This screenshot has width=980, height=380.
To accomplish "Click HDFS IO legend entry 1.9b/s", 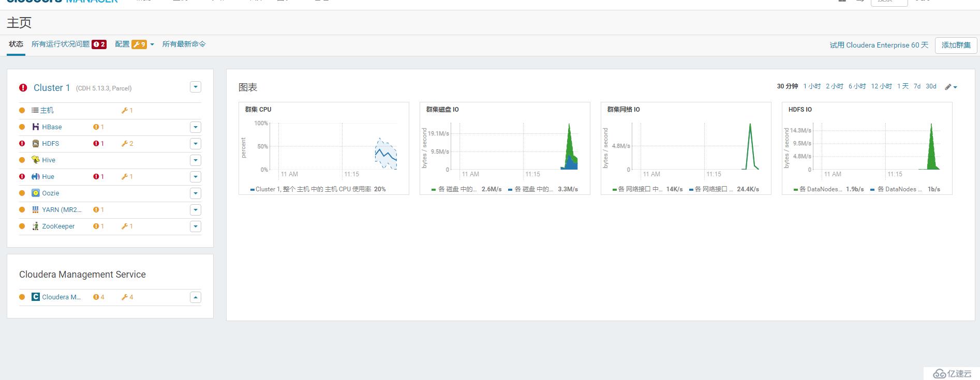I will [829, 189].
